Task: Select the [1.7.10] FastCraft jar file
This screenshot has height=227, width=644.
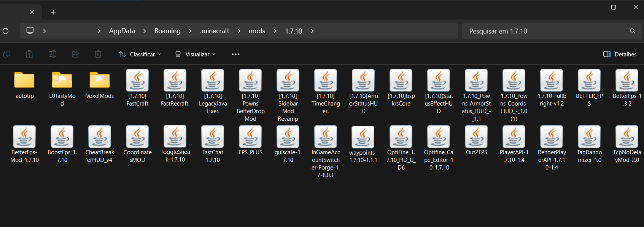Action: (x=137, y=88)
